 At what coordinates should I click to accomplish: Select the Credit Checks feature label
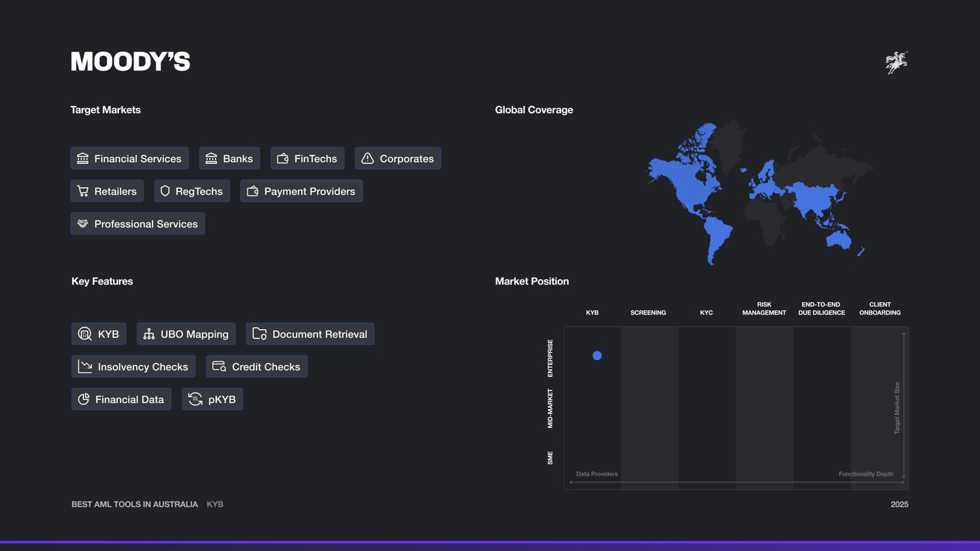[x=266, y=367]
